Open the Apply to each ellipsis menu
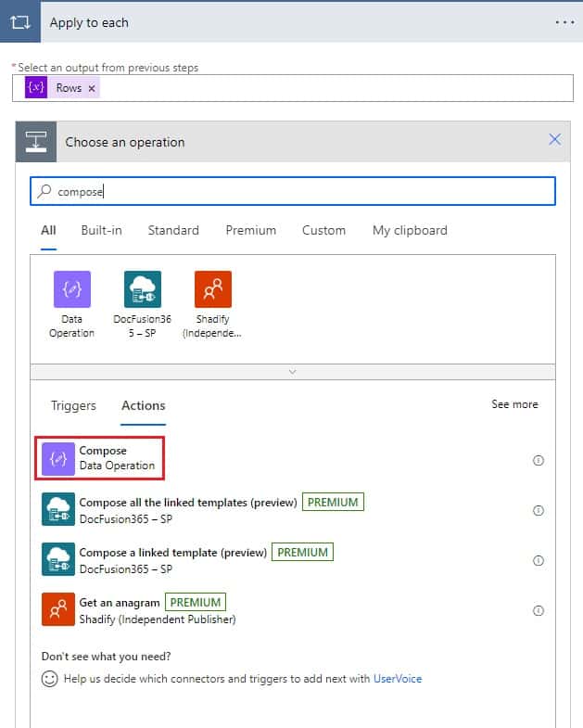This screenshot has width=583, height=728. (x=564, y=22)
